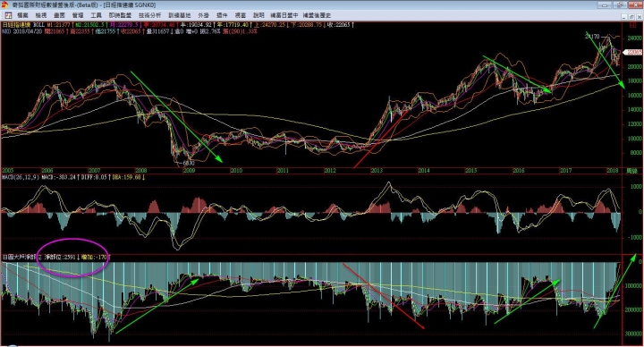
Task: Click the 6830 low price marker
Action: (189, 163)
